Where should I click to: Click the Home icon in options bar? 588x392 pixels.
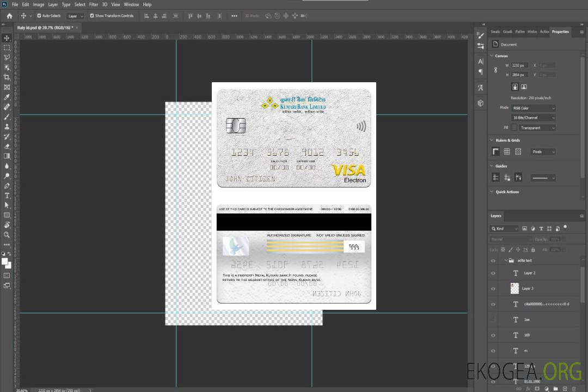pos(9,16)
